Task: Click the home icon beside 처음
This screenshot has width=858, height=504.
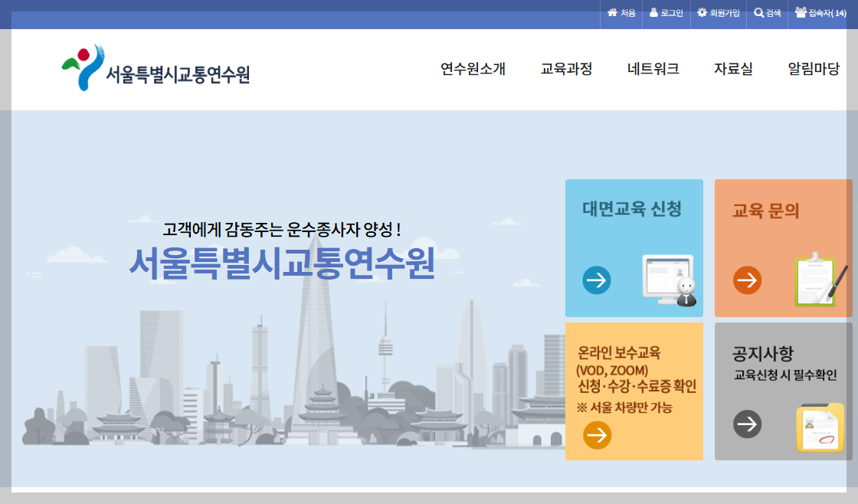Action: pos(612,12)
